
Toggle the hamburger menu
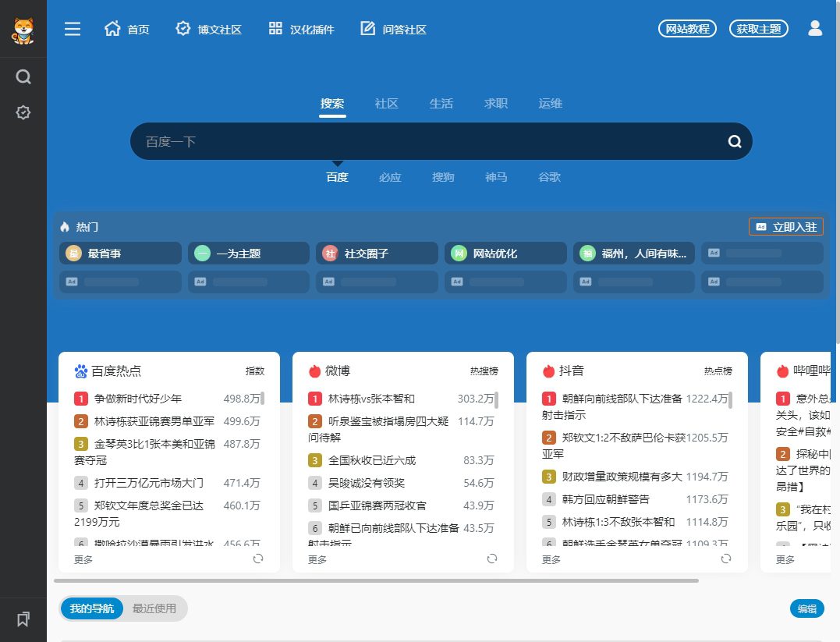click(73, 29)
